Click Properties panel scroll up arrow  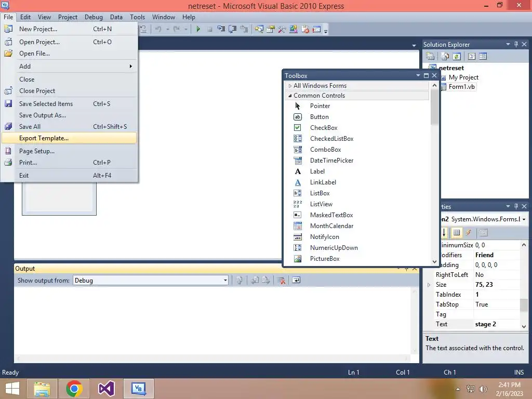click(524, 245)
